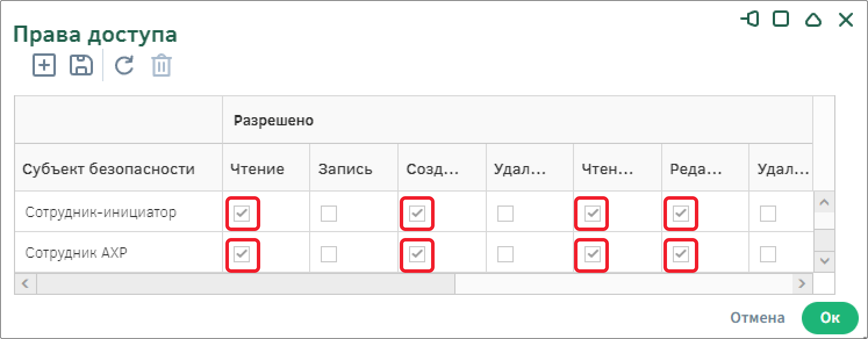The image size is (868, 339).
Task: Click the add new row plus icon
Action: (44, 65)
